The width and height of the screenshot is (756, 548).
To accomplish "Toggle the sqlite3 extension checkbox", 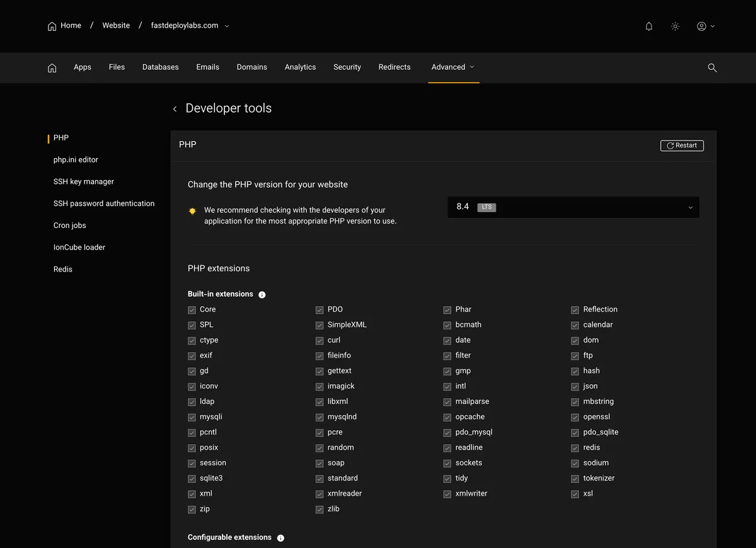I will coord(192,479).
